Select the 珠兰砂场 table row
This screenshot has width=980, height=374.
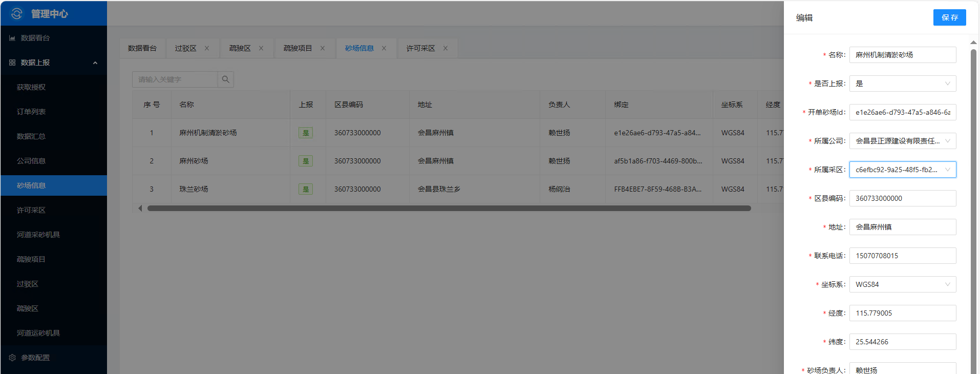pyautogui.click(x=194, y=189)
